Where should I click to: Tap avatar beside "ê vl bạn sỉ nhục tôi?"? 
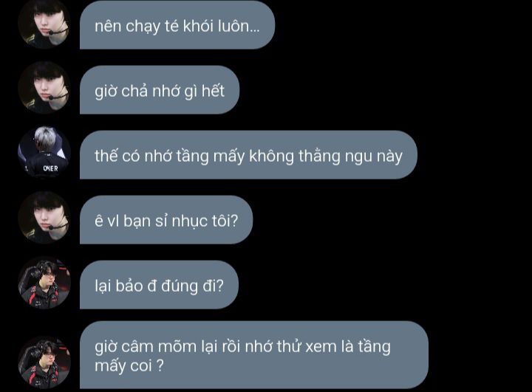44,217
